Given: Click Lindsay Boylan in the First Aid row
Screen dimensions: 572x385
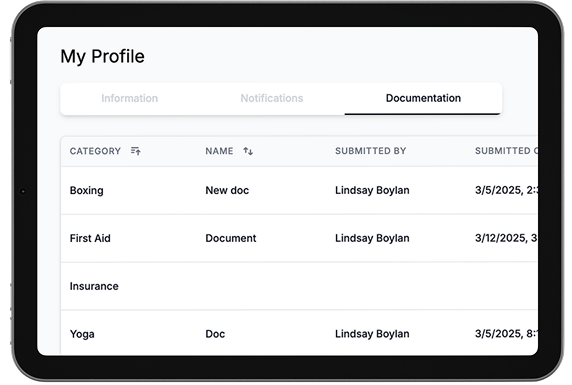Looking at the screenshot, I should [372, 238].
